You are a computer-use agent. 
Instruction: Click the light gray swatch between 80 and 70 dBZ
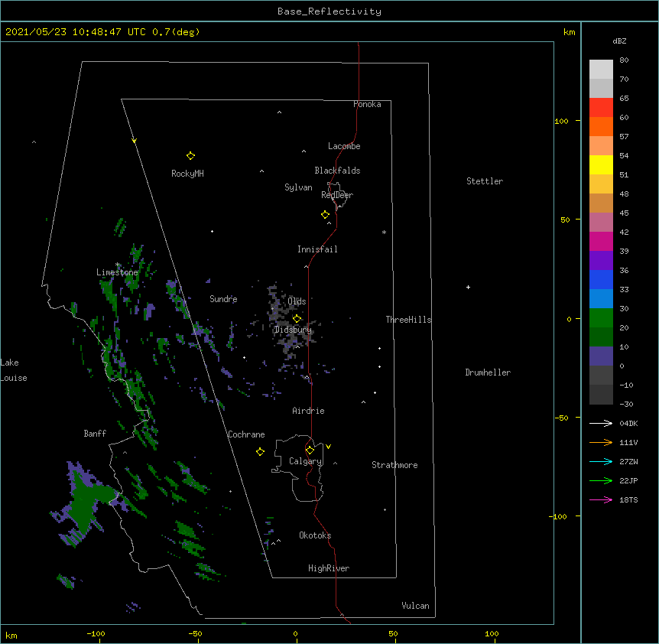[x=601, y=70]
